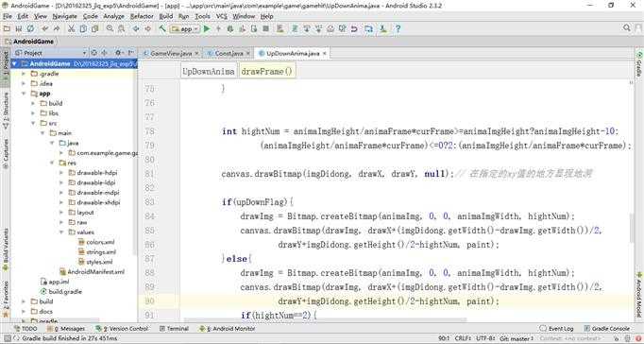Run the app with green play button

coord(207,28)
